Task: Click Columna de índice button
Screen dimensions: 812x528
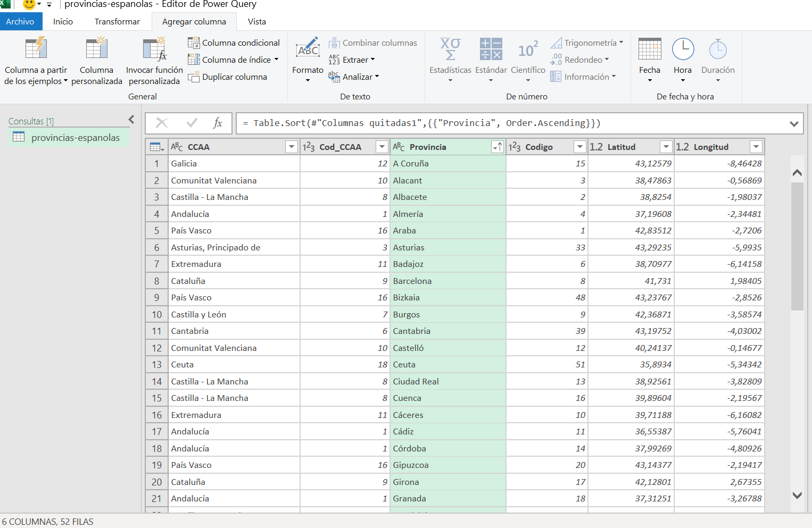Action: pyautogui.click(x=233, y=60)
